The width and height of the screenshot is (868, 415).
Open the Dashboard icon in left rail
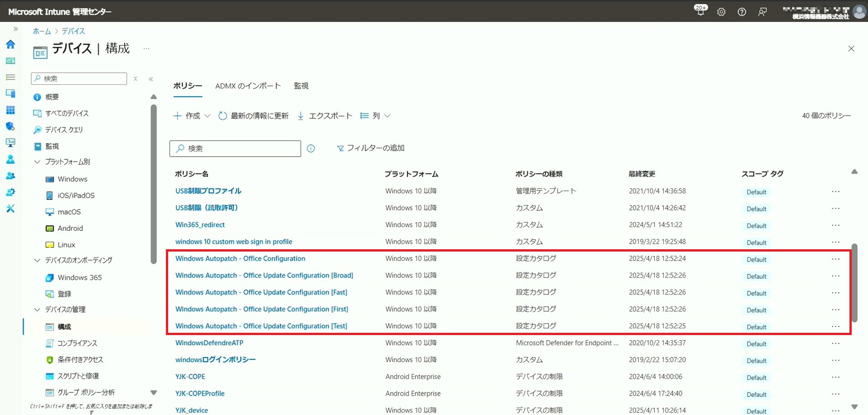click(10, 61)
